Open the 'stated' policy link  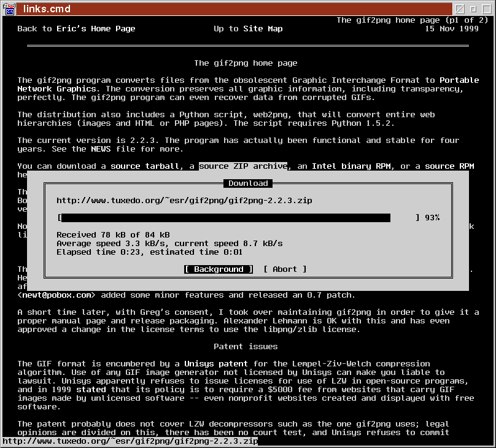point(91,390)
